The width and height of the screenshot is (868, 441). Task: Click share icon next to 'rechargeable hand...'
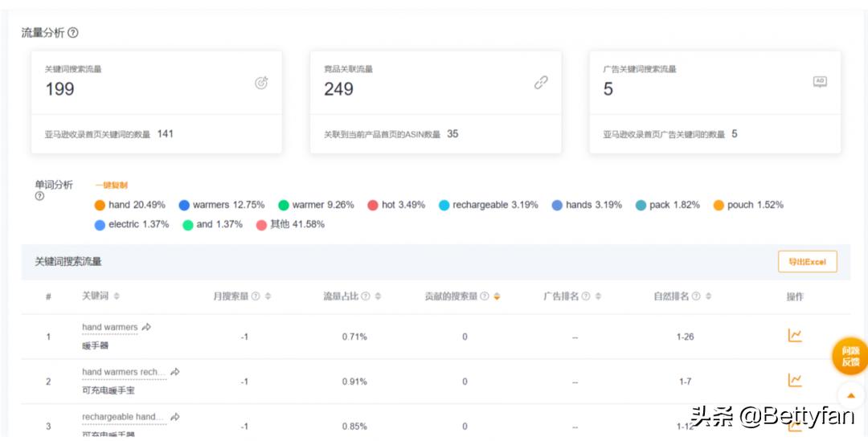point(175,417)
